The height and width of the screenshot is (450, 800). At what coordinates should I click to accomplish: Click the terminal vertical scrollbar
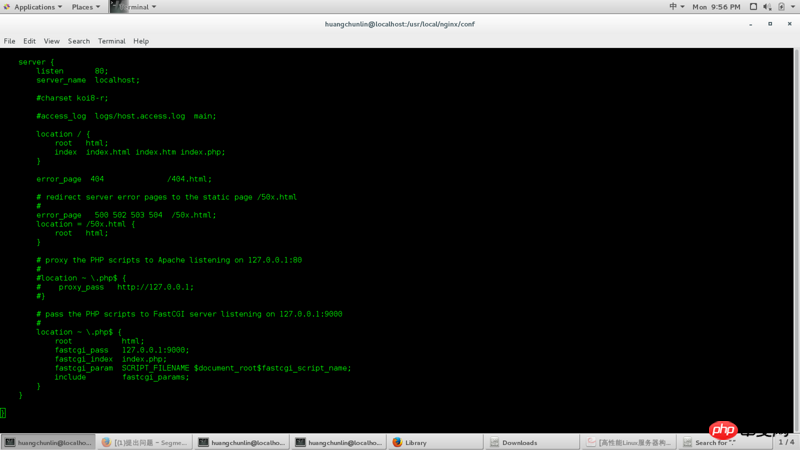point(796,240)
